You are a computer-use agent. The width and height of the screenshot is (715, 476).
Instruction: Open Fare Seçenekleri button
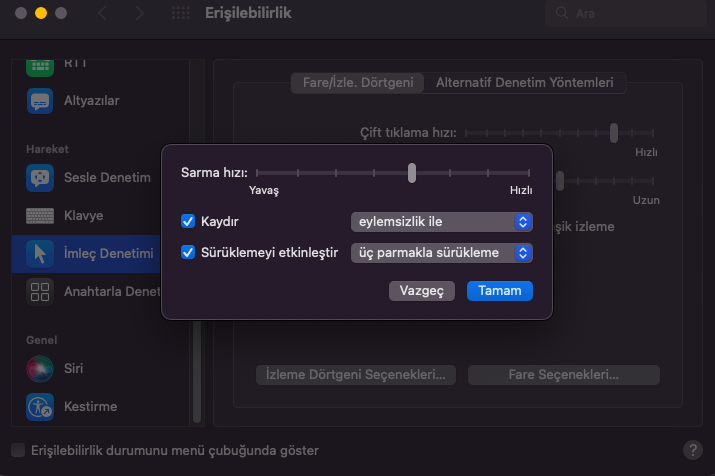click(564, 375)
